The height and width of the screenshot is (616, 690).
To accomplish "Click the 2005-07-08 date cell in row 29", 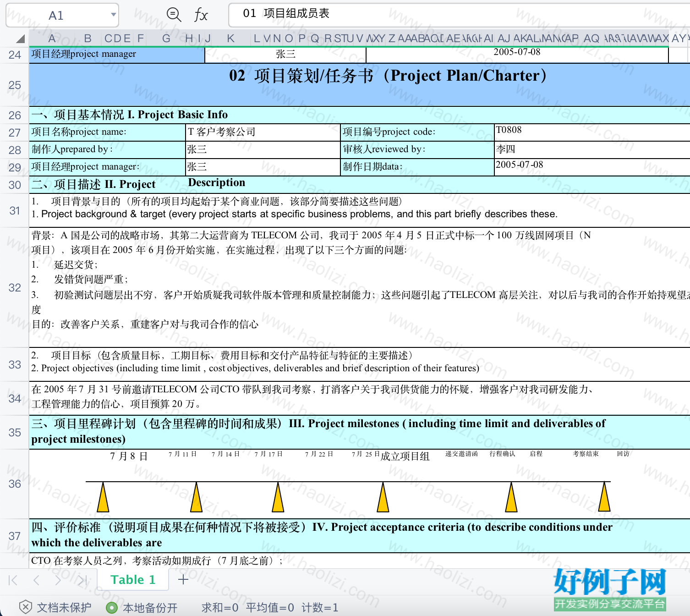I will click(x=592, y=167).
